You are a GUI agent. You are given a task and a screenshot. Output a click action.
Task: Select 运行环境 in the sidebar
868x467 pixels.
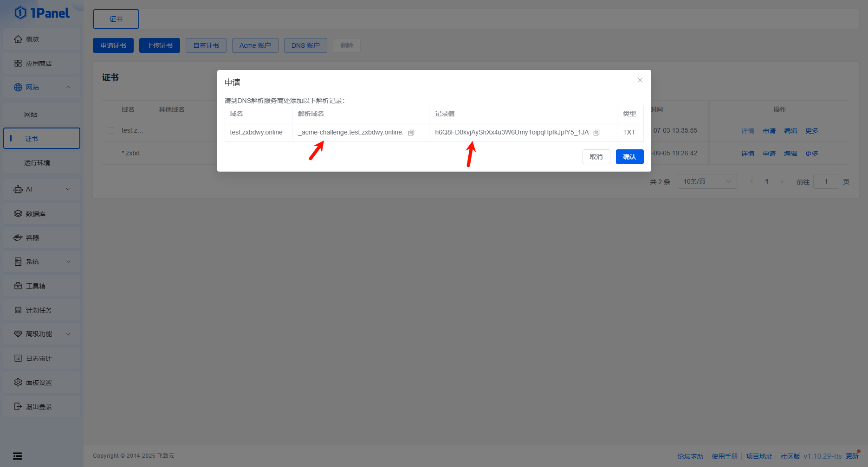[x=37, y=163]
